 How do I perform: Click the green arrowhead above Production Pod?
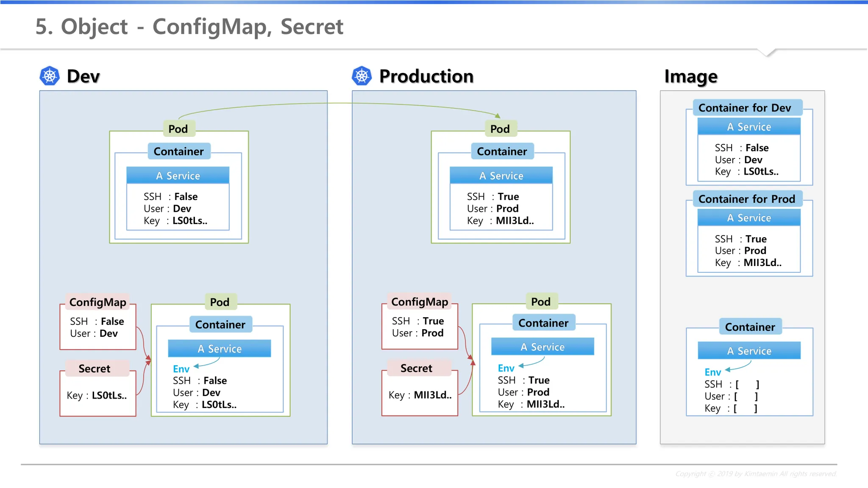pyautogui.click(x=498, y=116)
